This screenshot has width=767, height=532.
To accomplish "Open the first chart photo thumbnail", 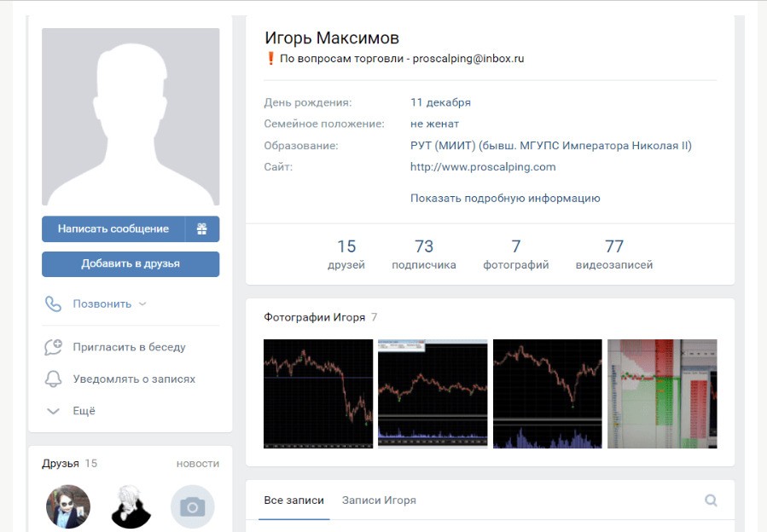I will pyautogui.click(x=318, y=394).
